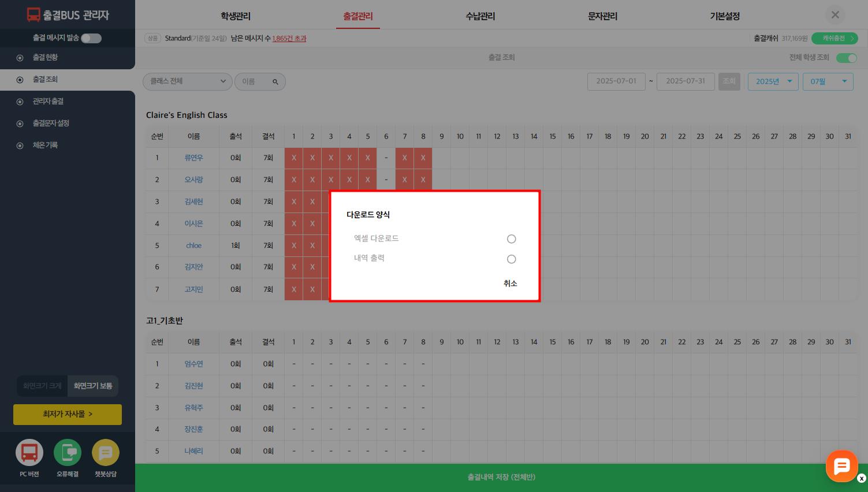868x492 pixels.
Task: Click the PC 버전 bus icon
Action: pyautogui.click(x=29, y=453)
